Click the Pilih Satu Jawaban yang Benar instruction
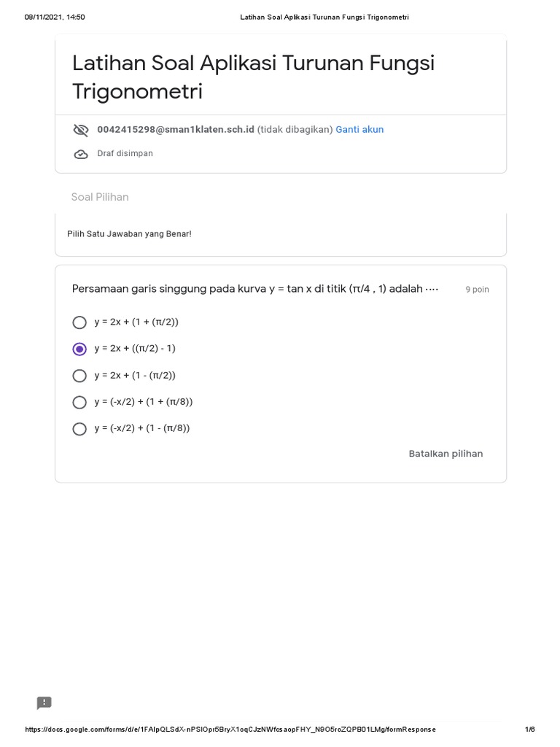The width and height of the screenshot is (560, 747). point(129,234)
